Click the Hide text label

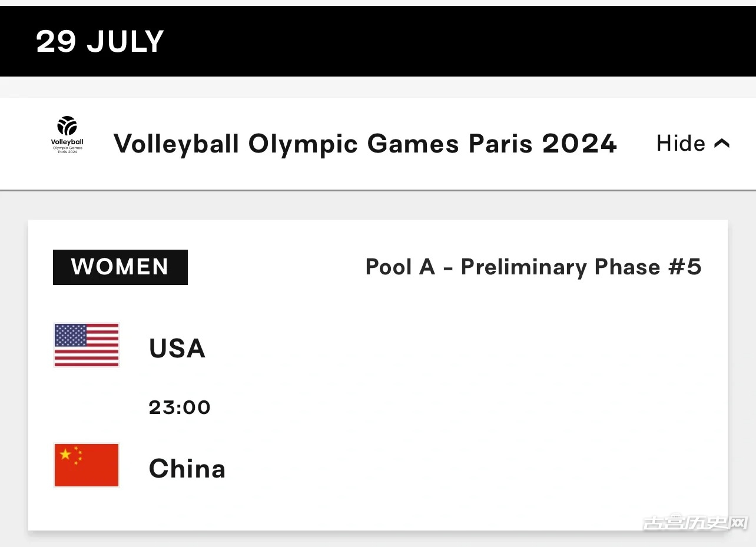click(681, 143)
